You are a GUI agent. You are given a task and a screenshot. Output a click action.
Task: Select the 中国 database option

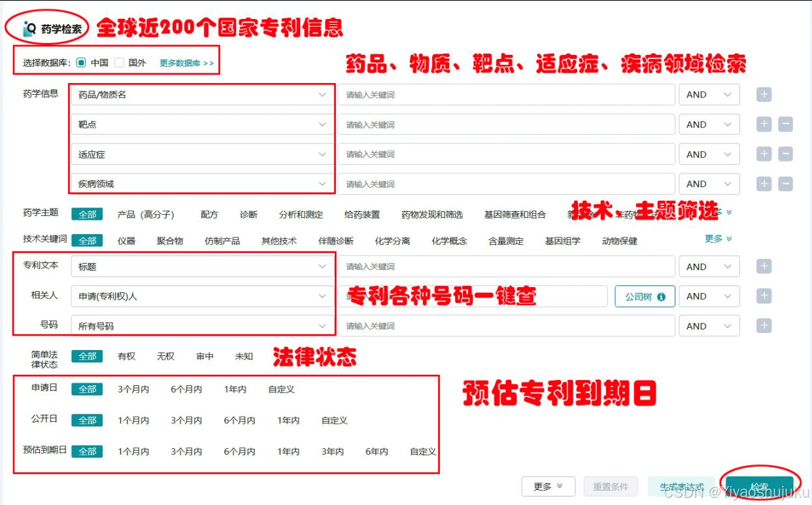tap(81, 63)
